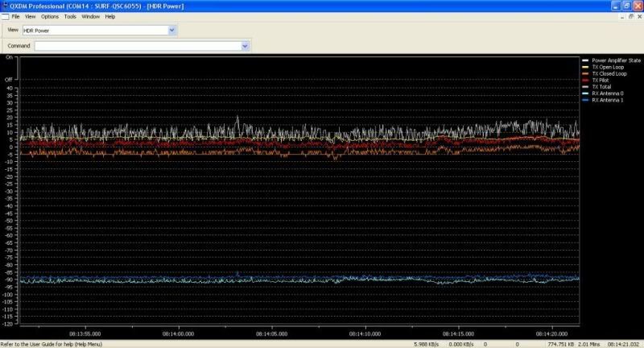Click the tall TX Total peak near 08:14:03

click(237, 118)
